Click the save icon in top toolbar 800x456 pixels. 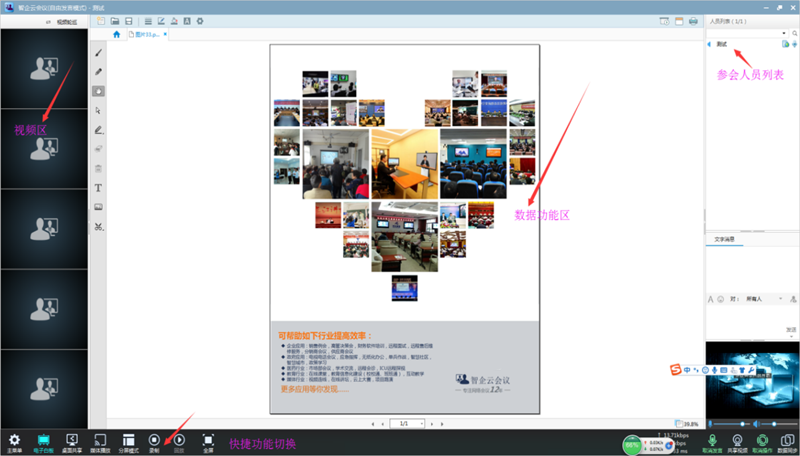point(129,21)
